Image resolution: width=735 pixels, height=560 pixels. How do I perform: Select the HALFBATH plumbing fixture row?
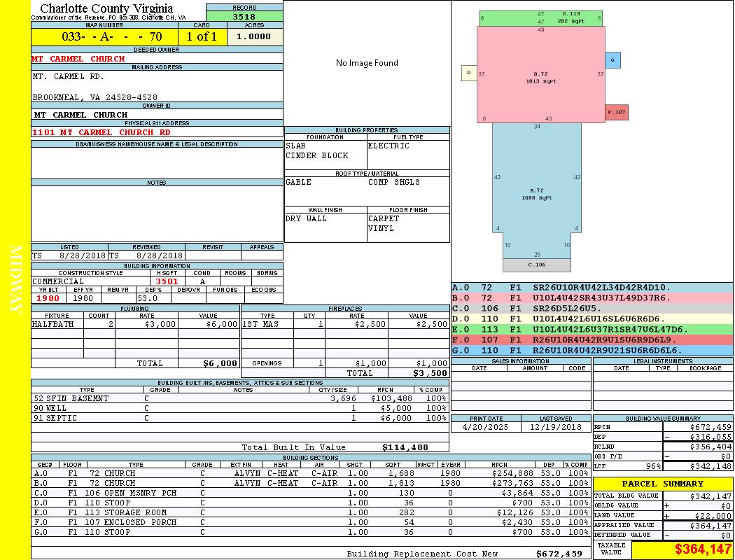click(136, 324)
